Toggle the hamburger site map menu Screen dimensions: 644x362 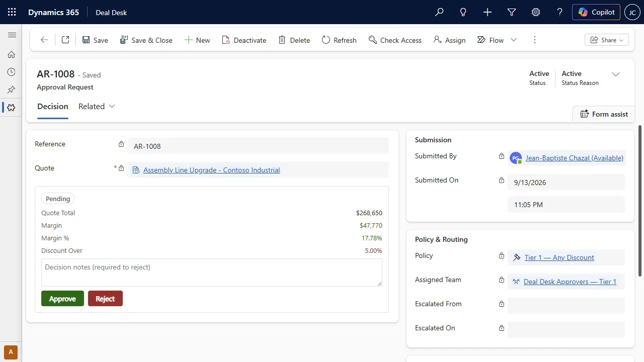[x=12, y=35]
